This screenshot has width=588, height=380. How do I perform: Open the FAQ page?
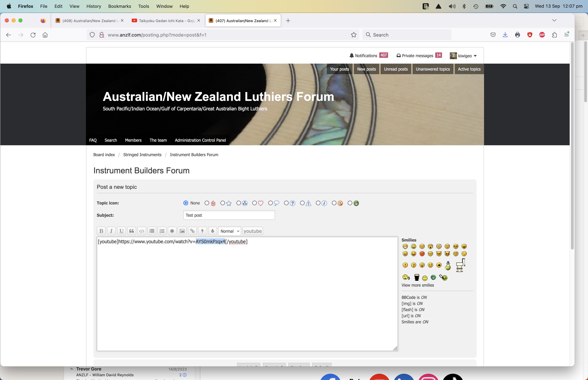tap(93, 140)
